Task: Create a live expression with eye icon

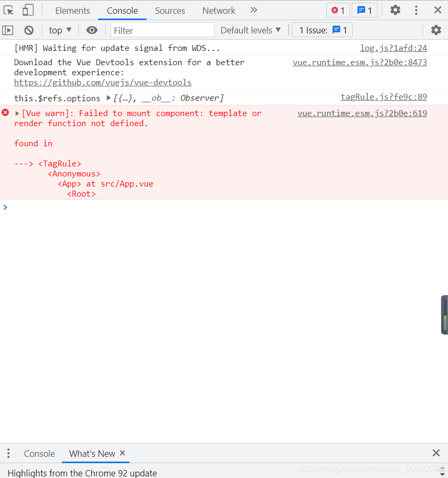Action: coord(92,30)
